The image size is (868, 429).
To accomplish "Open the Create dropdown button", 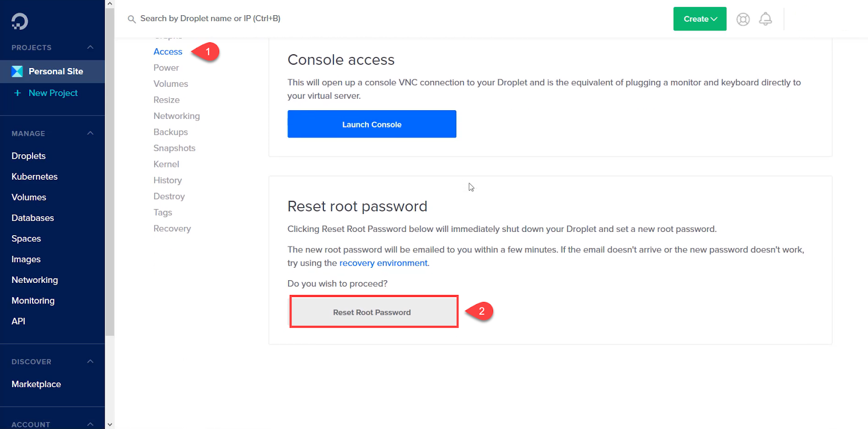I will coord(699,19).
